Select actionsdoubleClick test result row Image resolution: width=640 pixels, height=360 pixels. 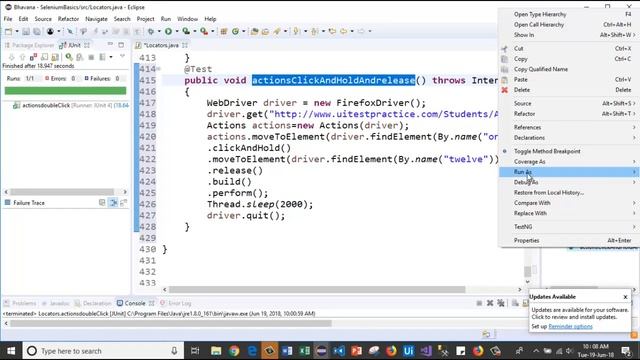tap(70, 105)
